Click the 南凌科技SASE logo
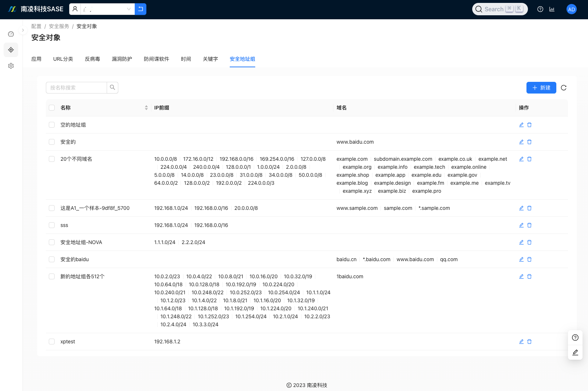588x391 pixels. pos(36,9)
